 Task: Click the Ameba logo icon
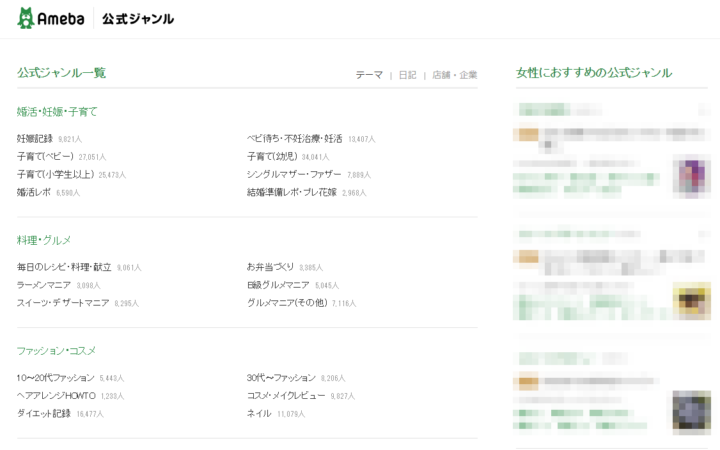pos(26,18)
